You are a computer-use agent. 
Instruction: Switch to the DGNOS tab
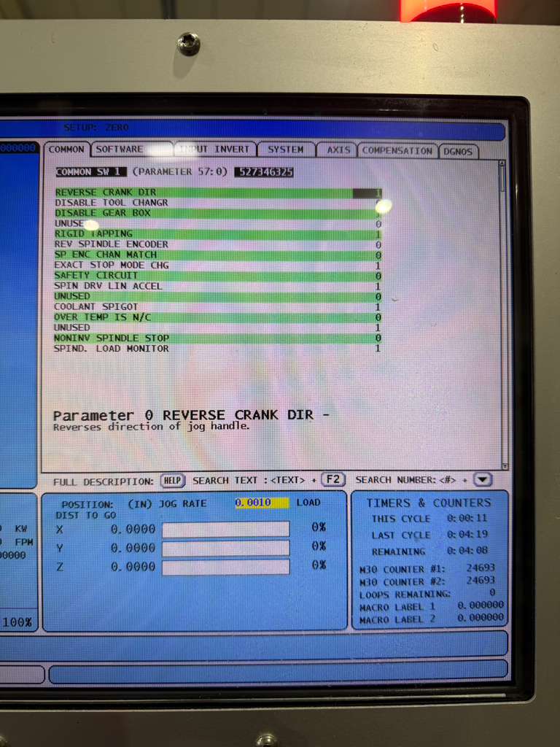pos(459,151)
